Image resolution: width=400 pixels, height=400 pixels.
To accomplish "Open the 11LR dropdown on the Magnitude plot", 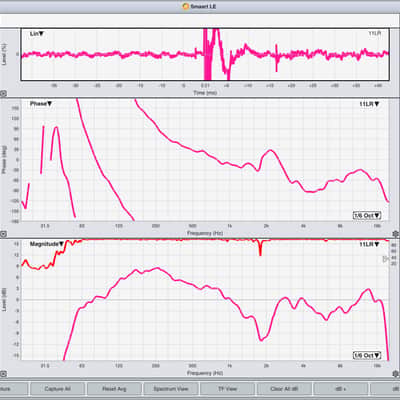I will (369, 244).
